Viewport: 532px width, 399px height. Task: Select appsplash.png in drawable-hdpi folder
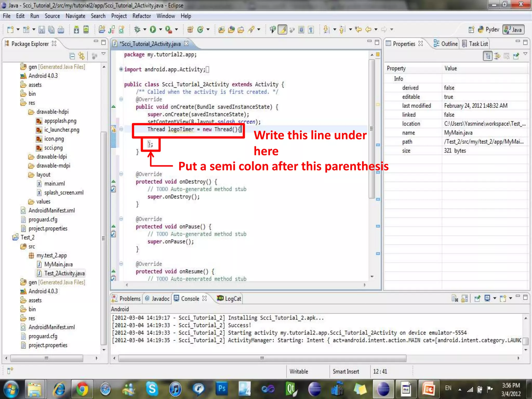coord(56,121)
